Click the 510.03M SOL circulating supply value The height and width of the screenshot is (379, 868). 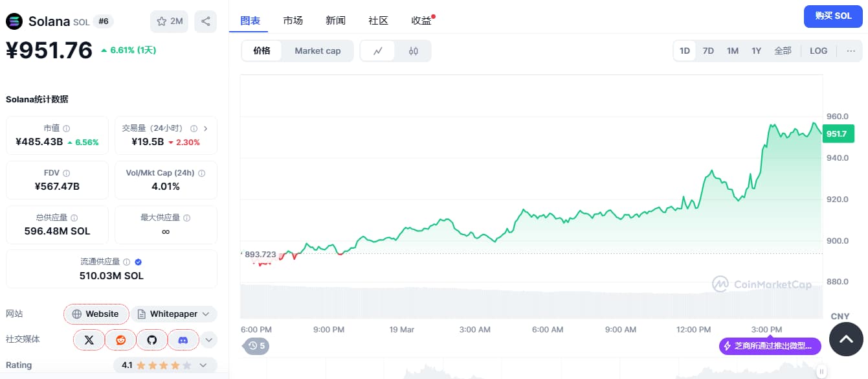click(x=111, y=276)
